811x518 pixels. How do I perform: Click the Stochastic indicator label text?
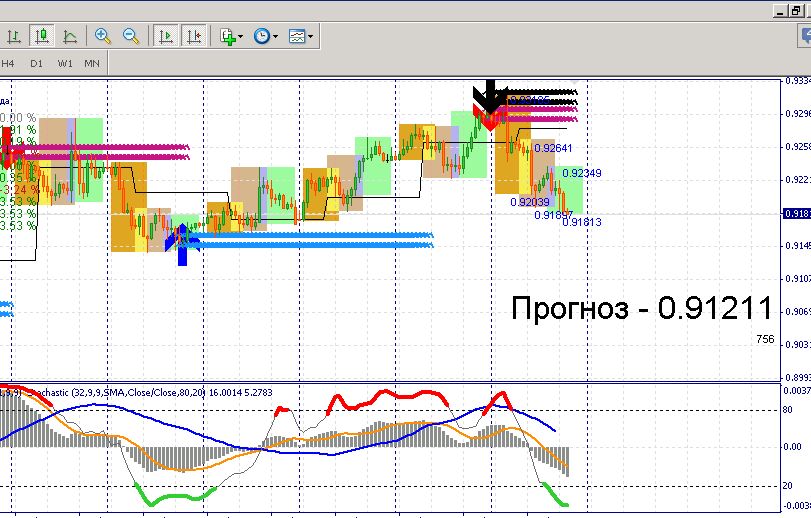[x=151, y=393]
